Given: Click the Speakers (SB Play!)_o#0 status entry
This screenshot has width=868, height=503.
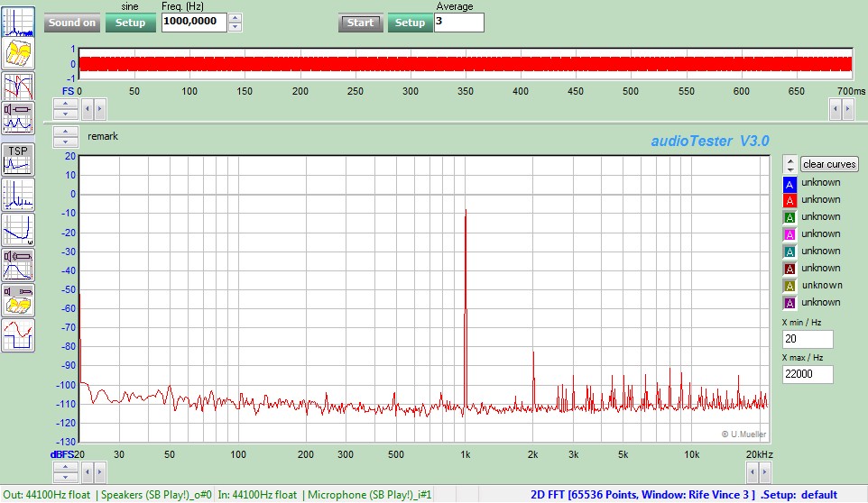Looking at the screenshot, I should tap(157, 495).
